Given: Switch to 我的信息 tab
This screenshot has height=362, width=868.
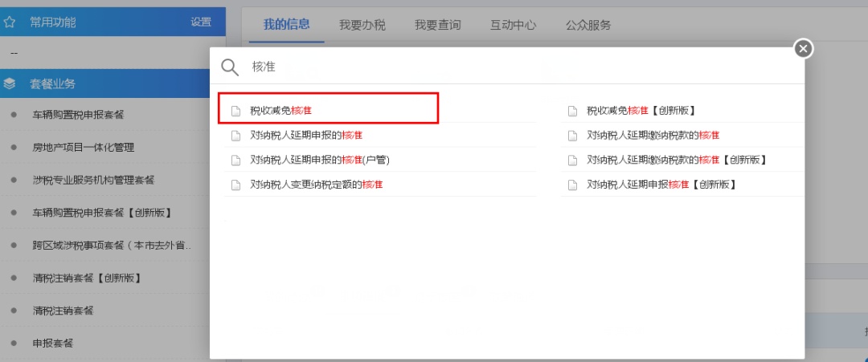Looking at the screenshot, I should point(286,24).
